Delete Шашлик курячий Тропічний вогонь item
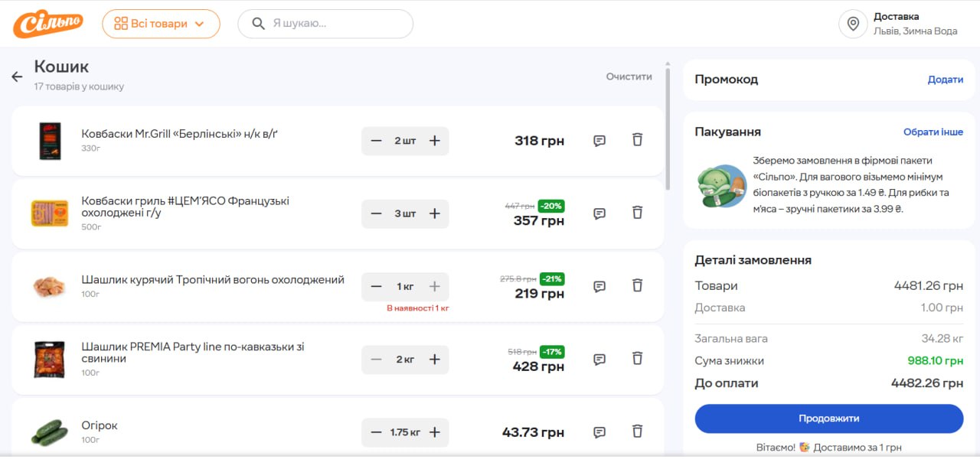 (637, 285)
